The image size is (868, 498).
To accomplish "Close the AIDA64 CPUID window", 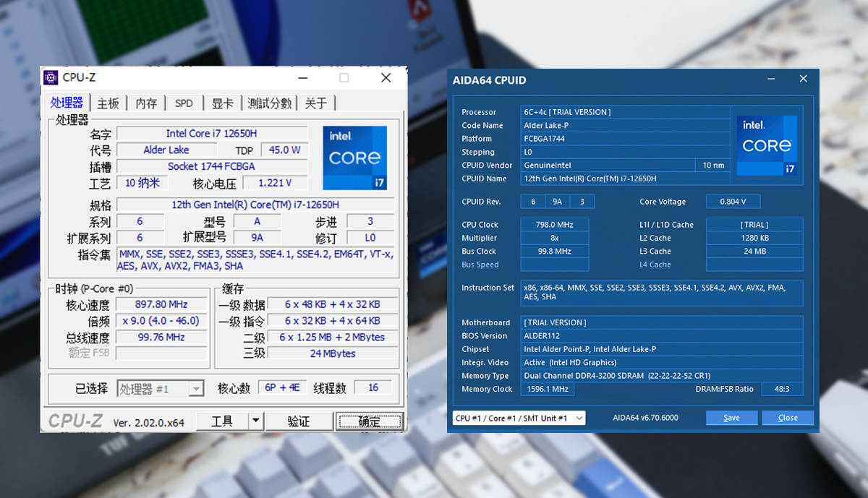I will (x=803, y=79).
